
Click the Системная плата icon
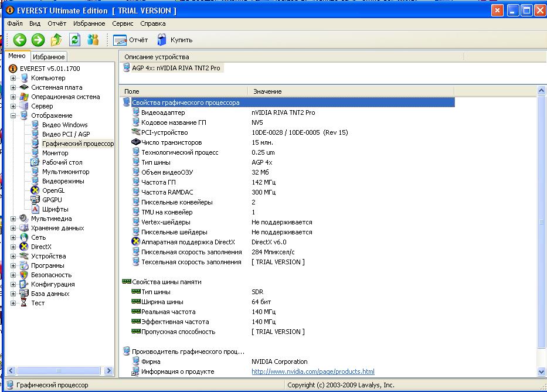click(x=23, y=87)
